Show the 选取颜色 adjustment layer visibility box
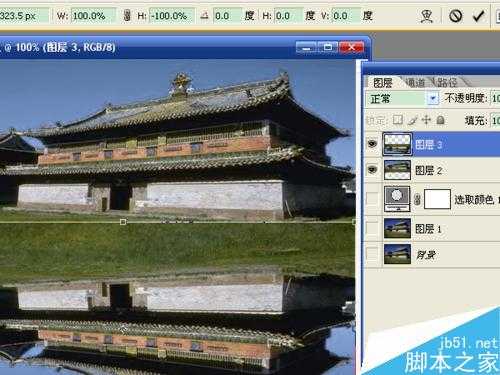 (372, 199)
